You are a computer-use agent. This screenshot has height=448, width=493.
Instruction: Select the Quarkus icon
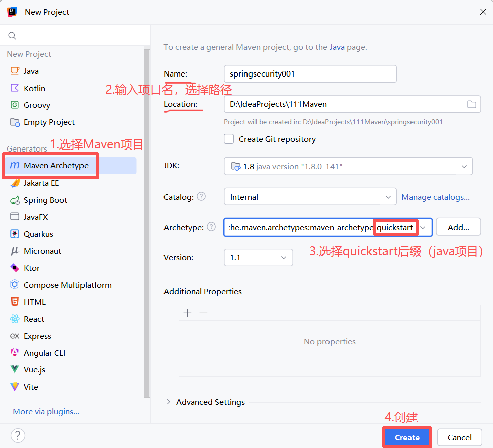point(15,234)
